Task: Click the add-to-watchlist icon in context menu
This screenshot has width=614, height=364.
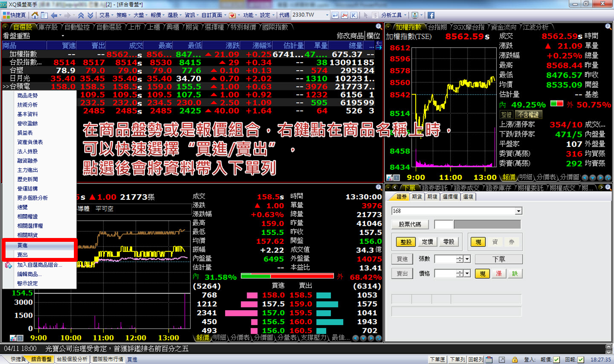Action: (8, 265)
